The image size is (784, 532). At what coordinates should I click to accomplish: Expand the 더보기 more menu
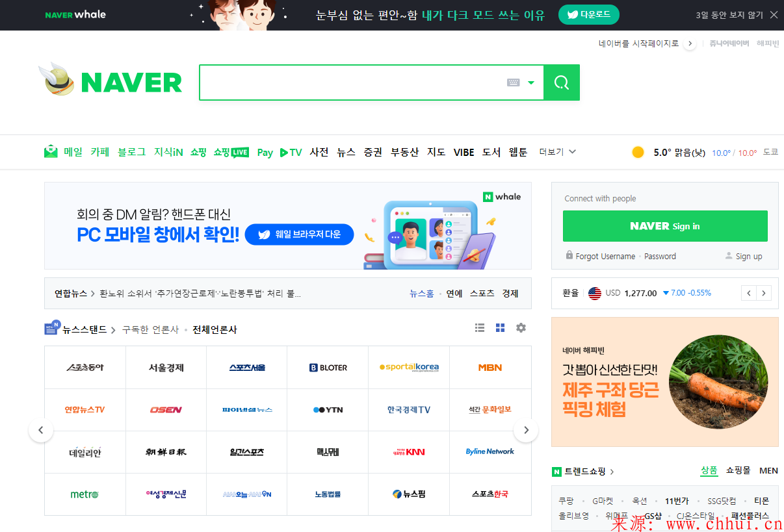coord(558,151)
